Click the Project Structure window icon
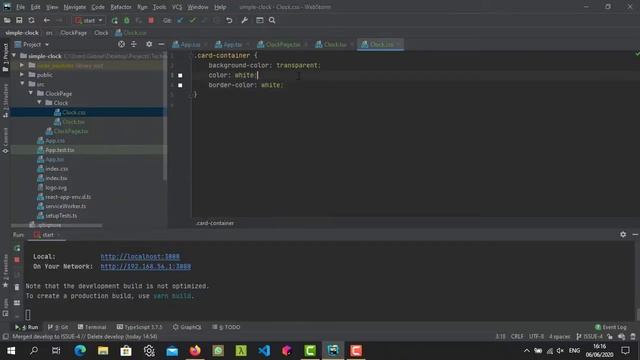The width and height of the screenshot is (640, 360). [260, 20]
